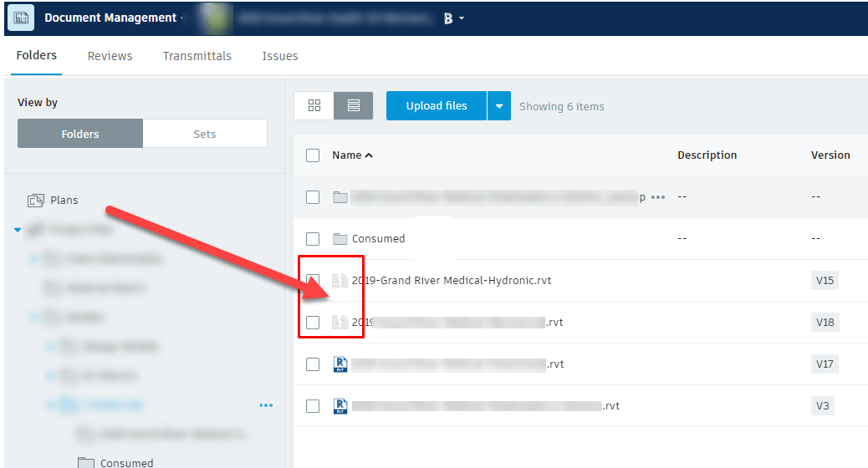Go to the Transmittals tab

pos(197,56)
